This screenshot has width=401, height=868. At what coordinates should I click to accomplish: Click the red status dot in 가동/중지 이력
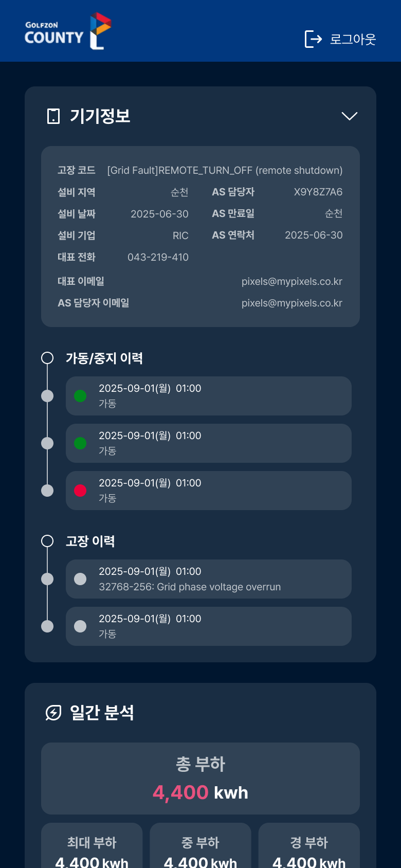pos(80,491)
